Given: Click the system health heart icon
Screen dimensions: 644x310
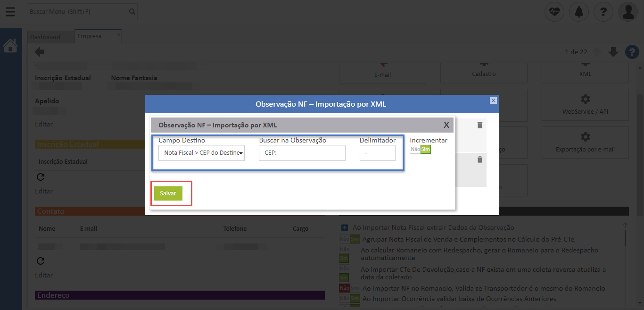Looking at the screenshot, I should pyautogui.click(x=554, y=12).
